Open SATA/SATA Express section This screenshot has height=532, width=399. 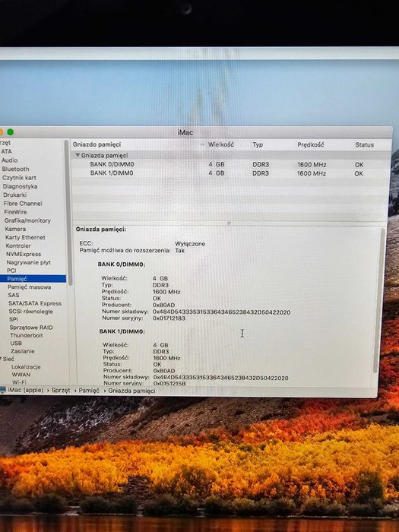pyautogui.click(x=35, y=303)
